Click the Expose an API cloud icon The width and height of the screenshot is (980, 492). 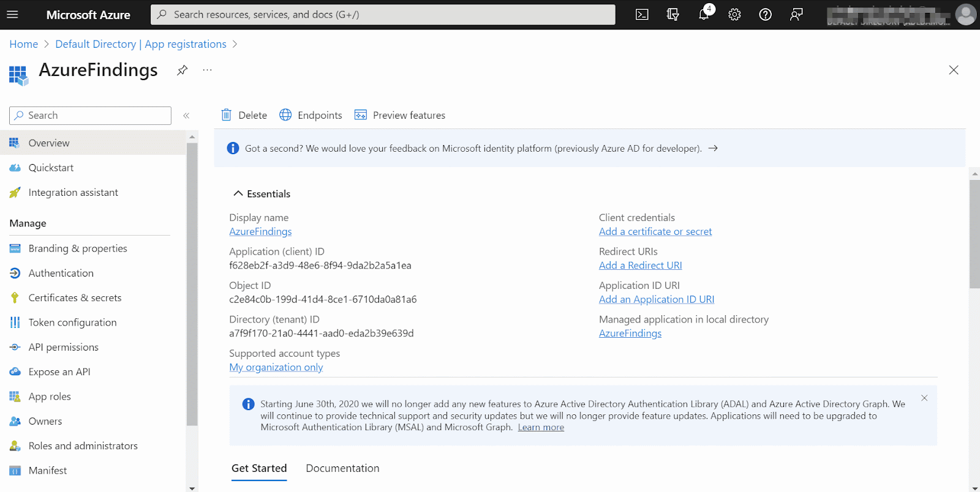point(15,371)
